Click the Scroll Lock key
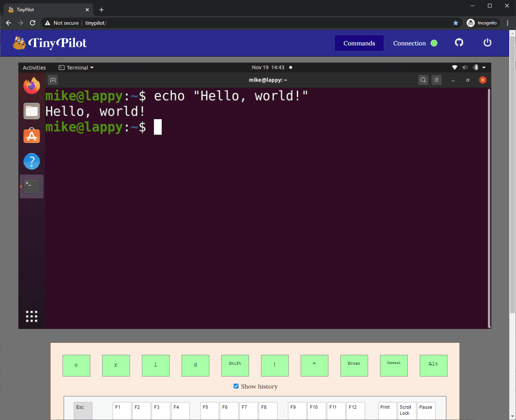Screen dimensions: 516x420 (x=407, y=411)
